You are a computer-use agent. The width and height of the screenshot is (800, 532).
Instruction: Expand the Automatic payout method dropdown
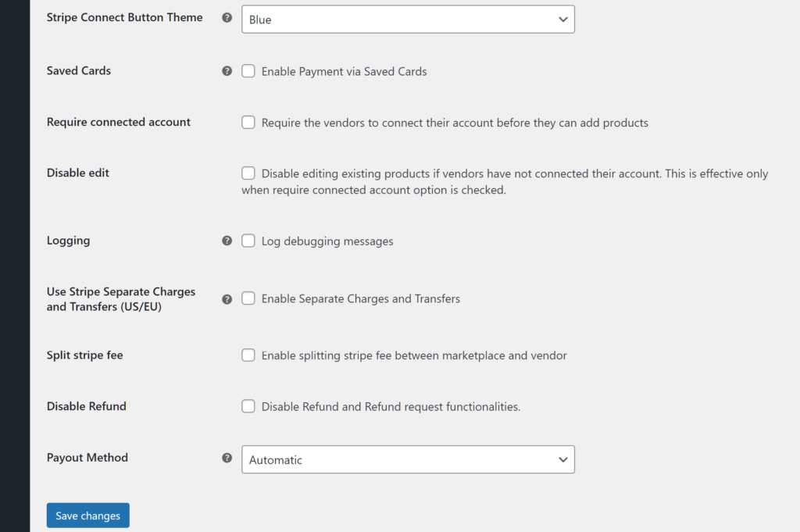click(x=408, y=459)
